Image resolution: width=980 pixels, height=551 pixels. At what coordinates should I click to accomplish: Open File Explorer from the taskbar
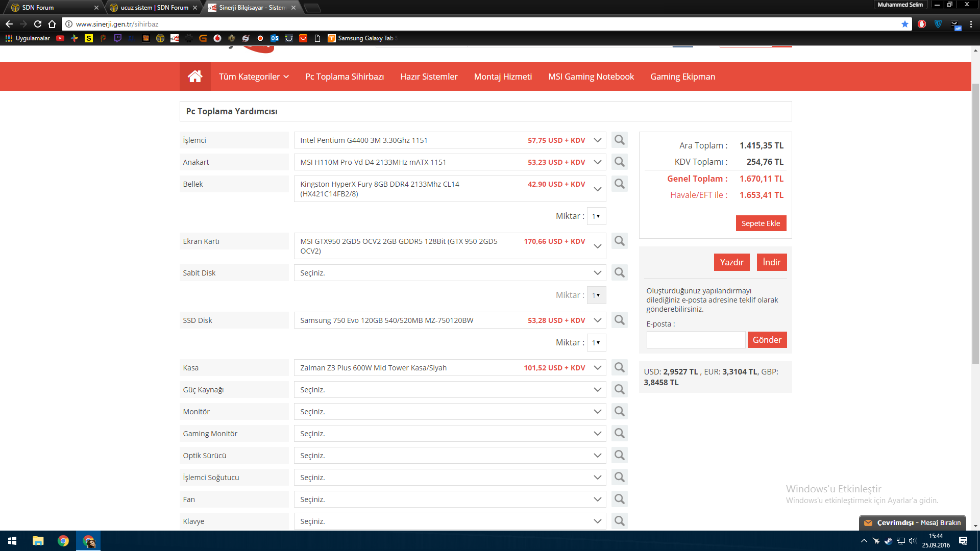pyautogui.click(x=38, y=541)
